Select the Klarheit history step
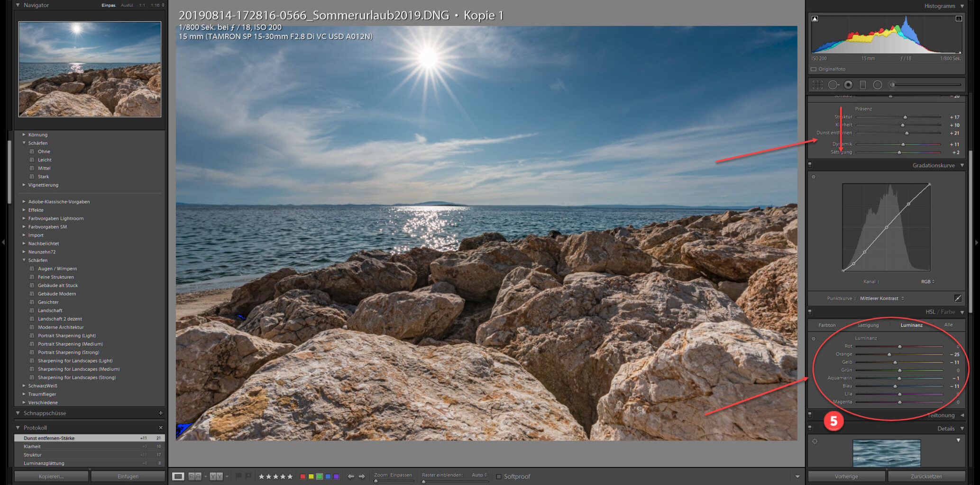The image size is (980, 485). click(x=90, y=446)
